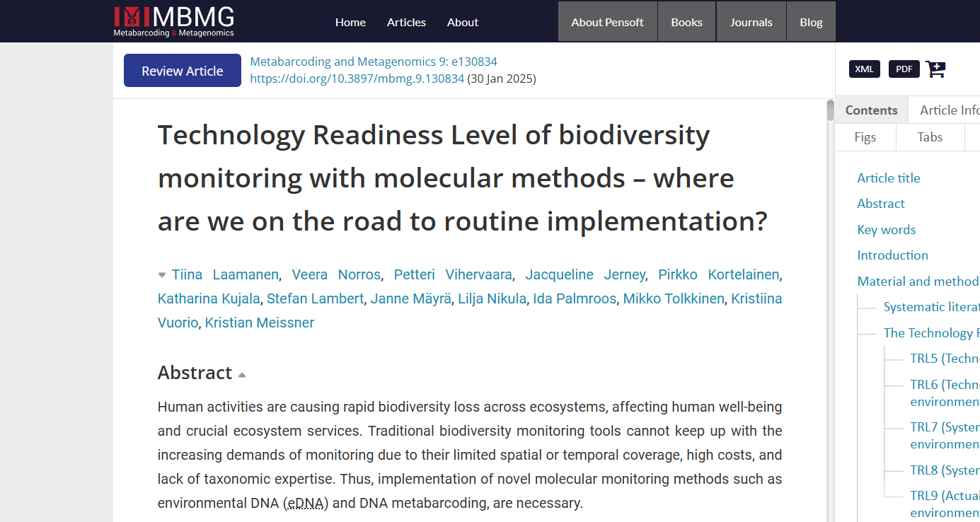Open the Articles menu
Viewport: 980px width, 522px height.
tap(406, 22)
